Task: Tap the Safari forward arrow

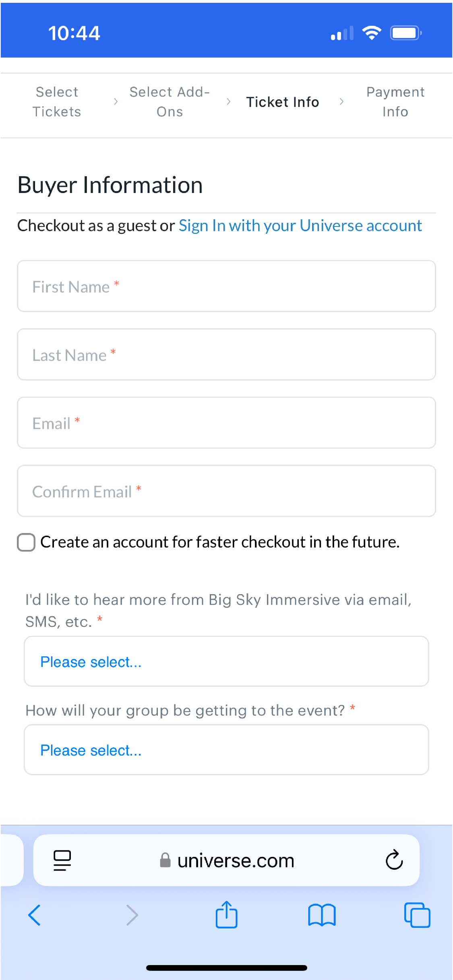Action: [132, 915]
